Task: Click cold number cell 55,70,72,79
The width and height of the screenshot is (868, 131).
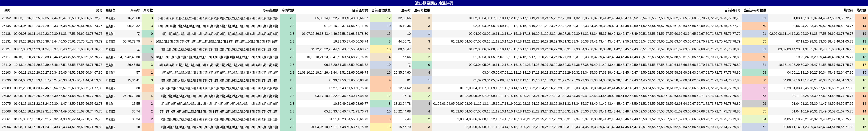Action: click(131, 42)
